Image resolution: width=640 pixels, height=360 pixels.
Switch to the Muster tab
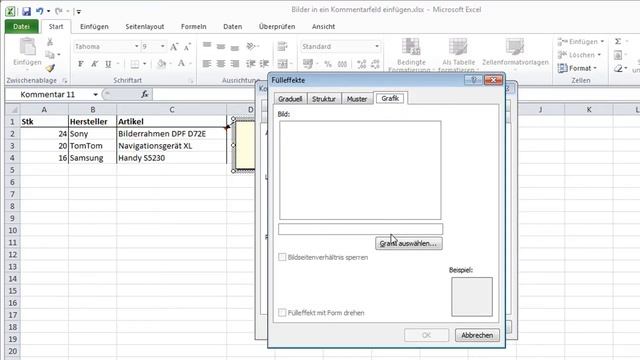[357, 99]
